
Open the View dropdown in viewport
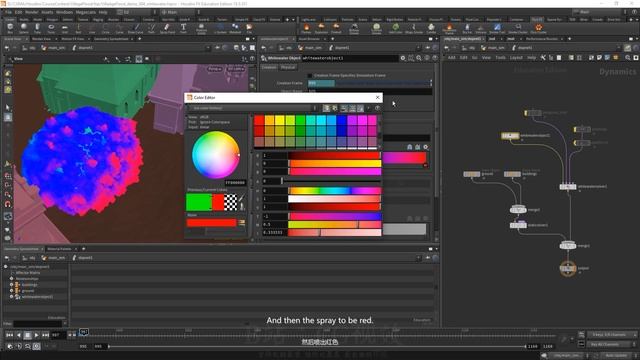click(18, 59)
